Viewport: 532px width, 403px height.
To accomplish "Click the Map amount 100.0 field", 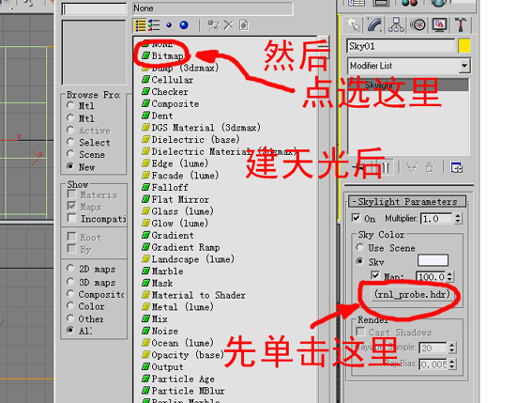I will (x=431, y=277).
